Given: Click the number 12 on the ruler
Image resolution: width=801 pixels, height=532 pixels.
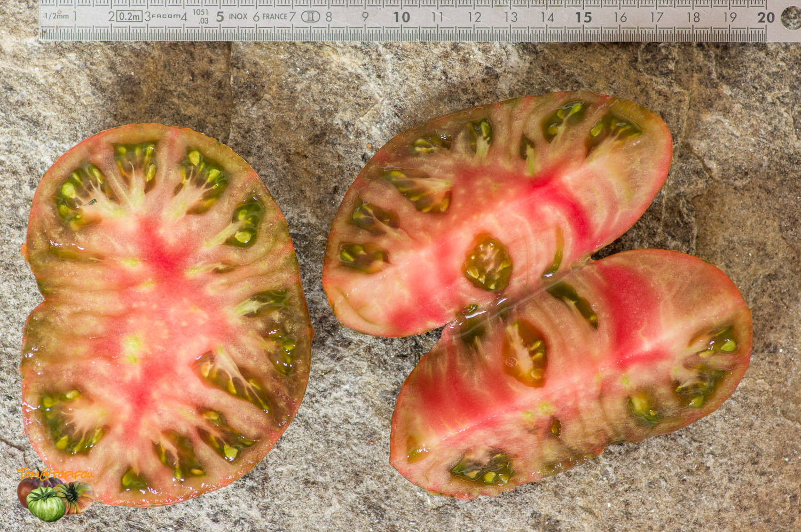Looking at the screenshot, I should point(474,17).
